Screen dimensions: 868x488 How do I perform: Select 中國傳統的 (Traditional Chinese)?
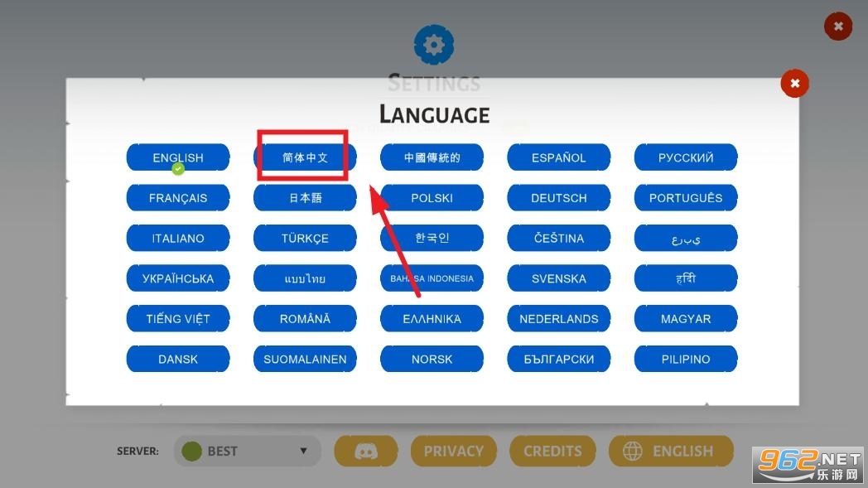click(432, 158)
